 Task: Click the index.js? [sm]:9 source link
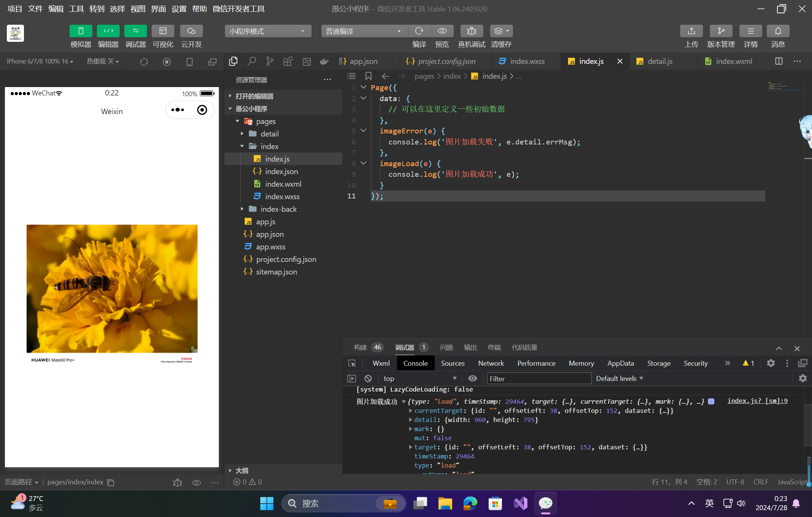coord(757,401)
